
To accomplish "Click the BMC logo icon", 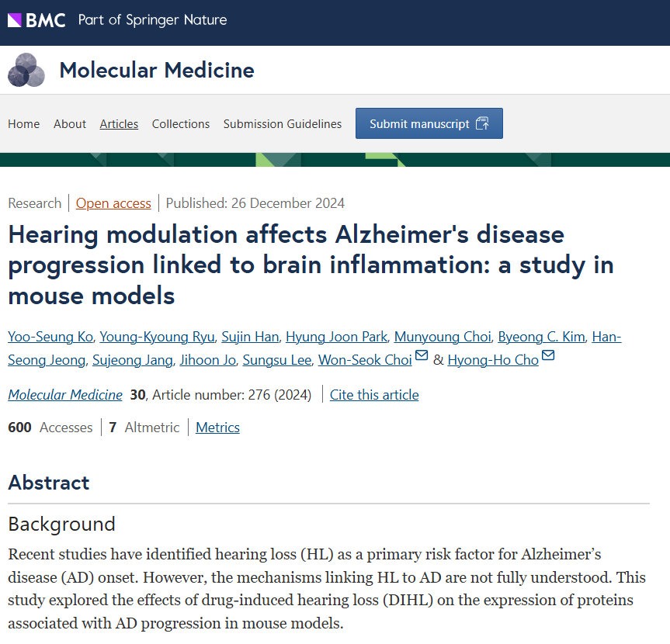I will click(x=36, y=20).
